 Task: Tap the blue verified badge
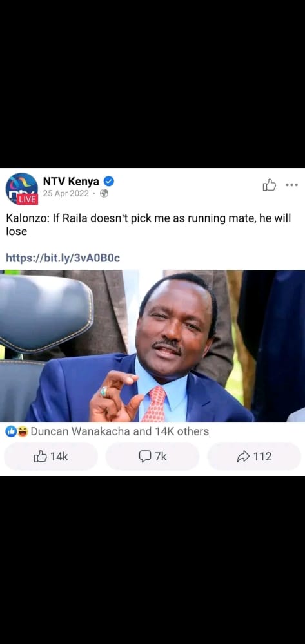108,181
